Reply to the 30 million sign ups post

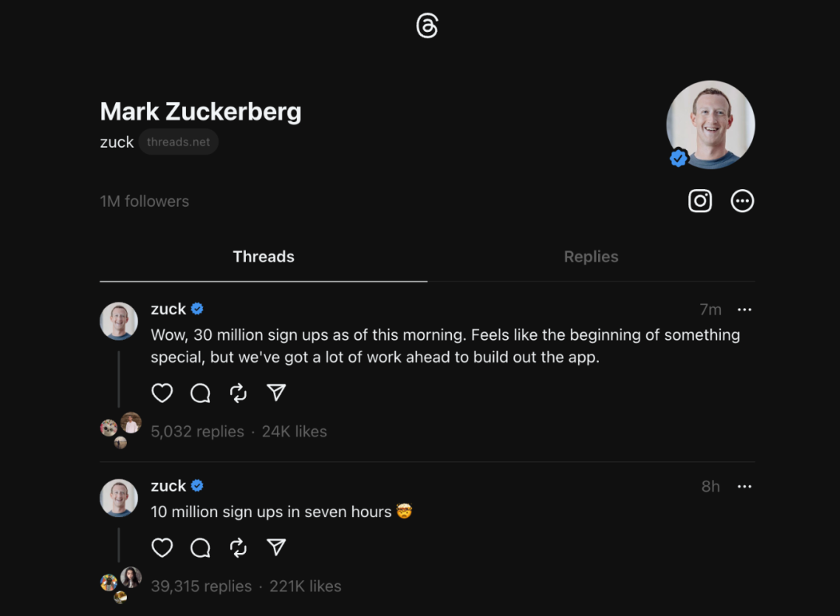click(201, 394)
